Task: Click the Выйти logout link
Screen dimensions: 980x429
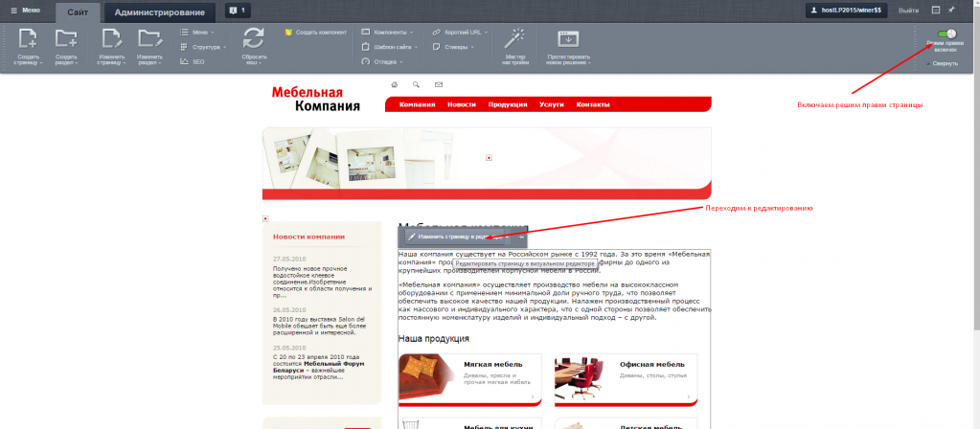Action: tap(908, 11)
